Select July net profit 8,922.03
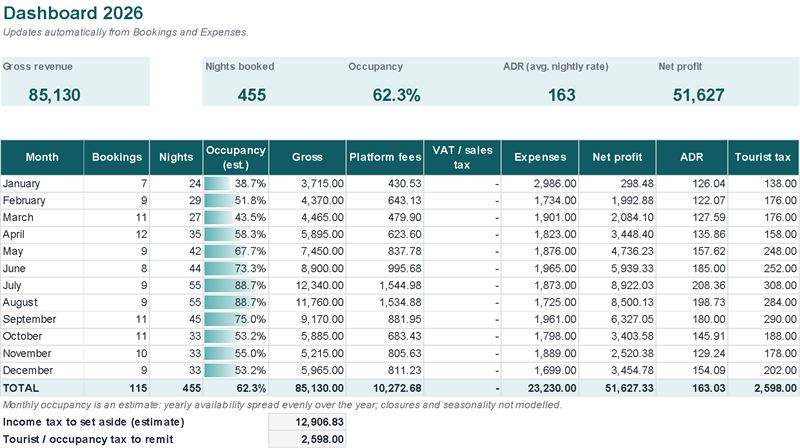 pyautogui.click(x=617, y=285)
